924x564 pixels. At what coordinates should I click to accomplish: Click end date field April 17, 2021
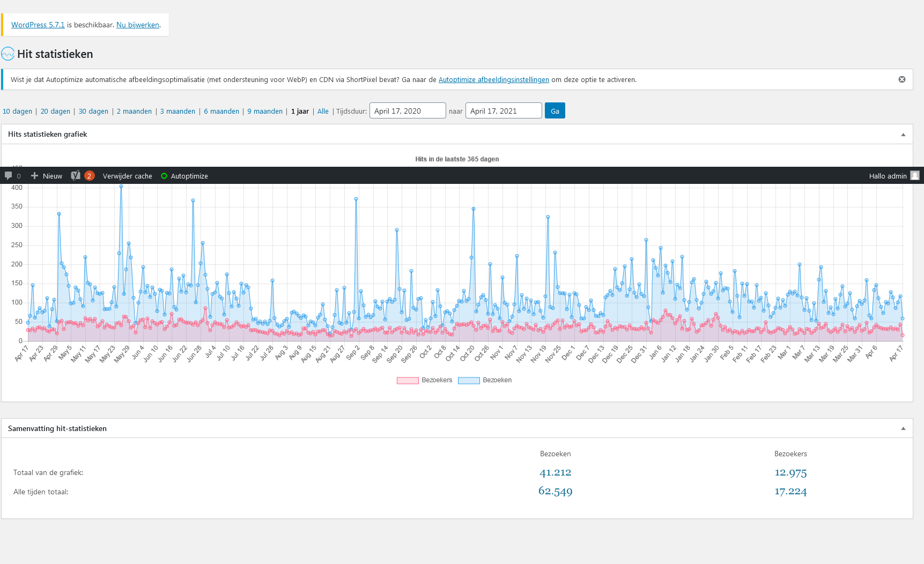tap(504, 110)
